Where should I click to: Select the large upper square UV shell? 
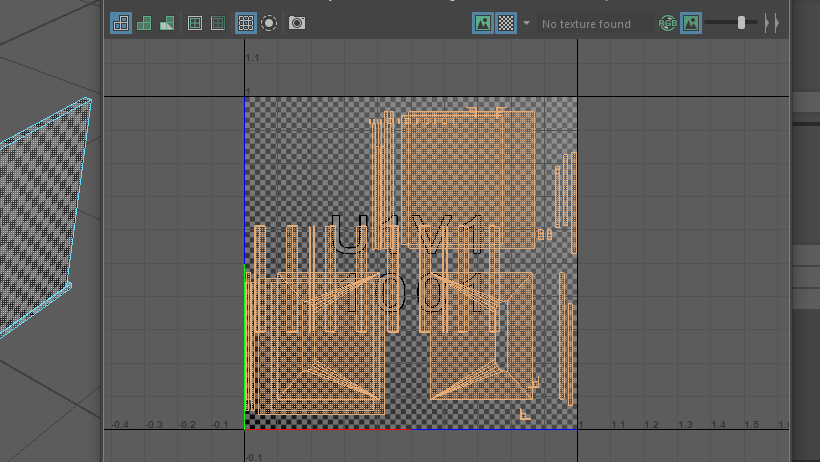coord(468,178)
